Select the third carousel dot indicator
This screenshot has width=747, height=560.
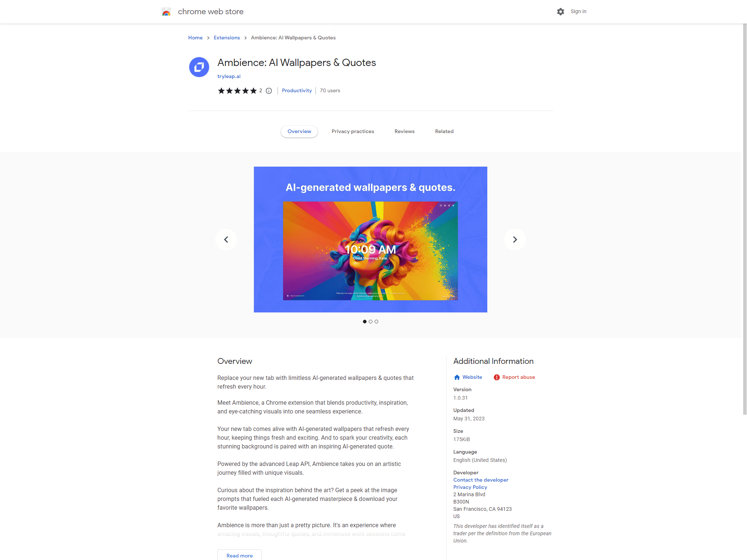tap(376, 322)
